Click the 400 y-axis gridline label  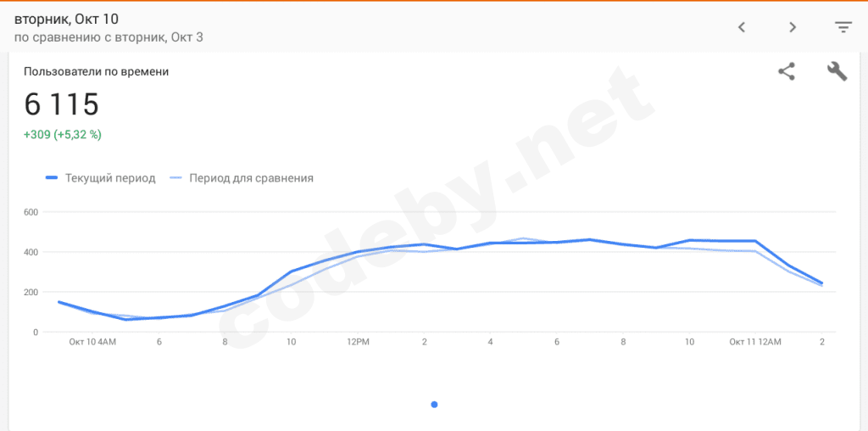point(31,252)
